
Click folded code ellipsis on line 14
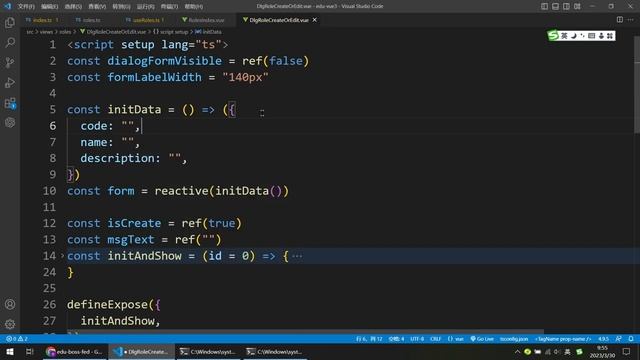(297, 256)
